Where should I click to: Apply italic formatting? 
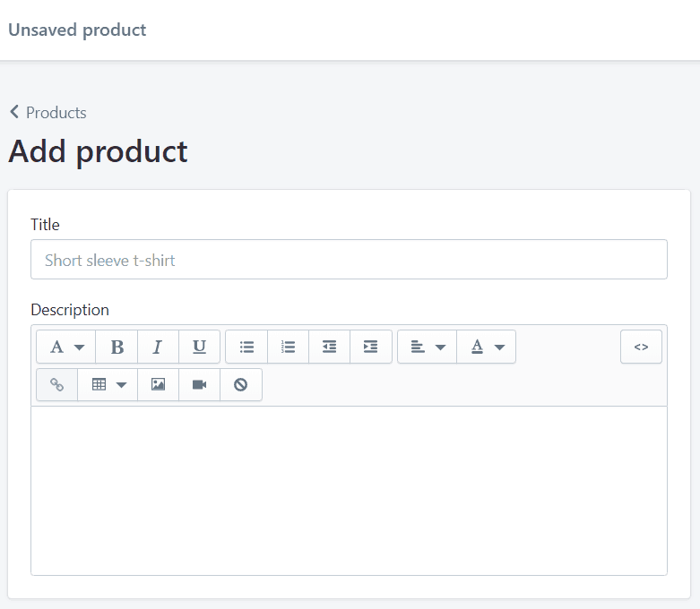(158, 347)
